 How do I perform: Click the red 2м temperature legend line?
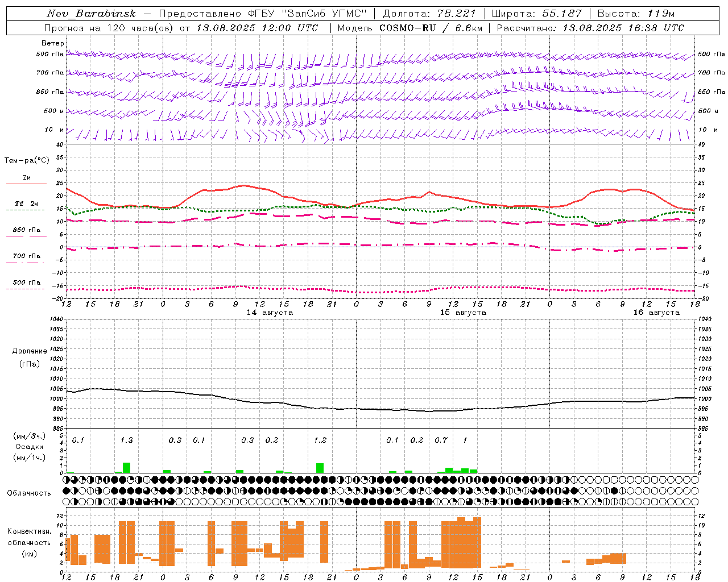26,184
